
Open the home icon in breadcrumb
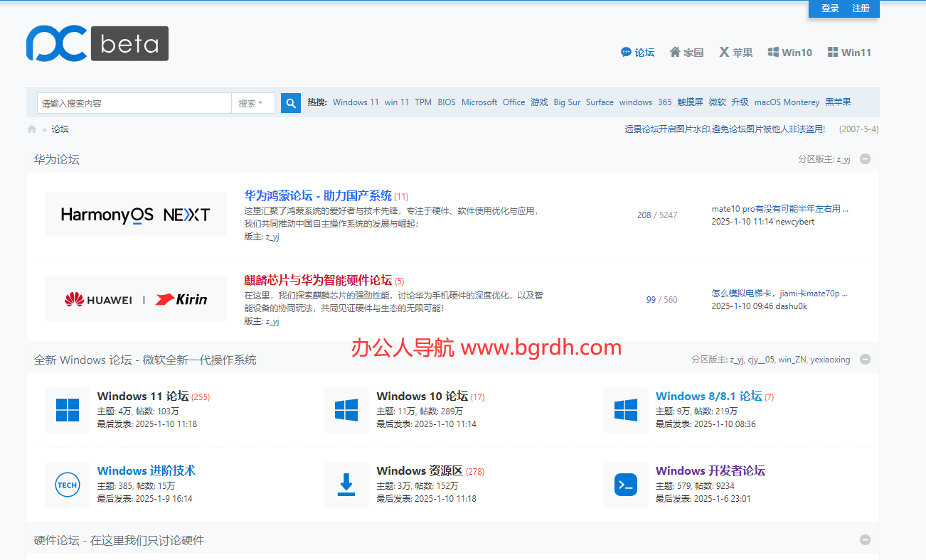coord(32,129)
